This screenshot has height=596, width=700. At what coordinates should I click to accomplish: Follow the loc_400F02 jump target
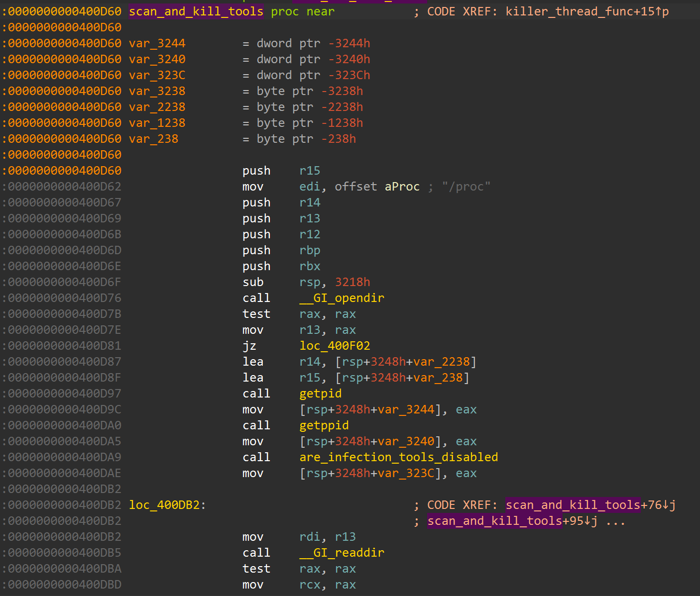coord(335,345)
